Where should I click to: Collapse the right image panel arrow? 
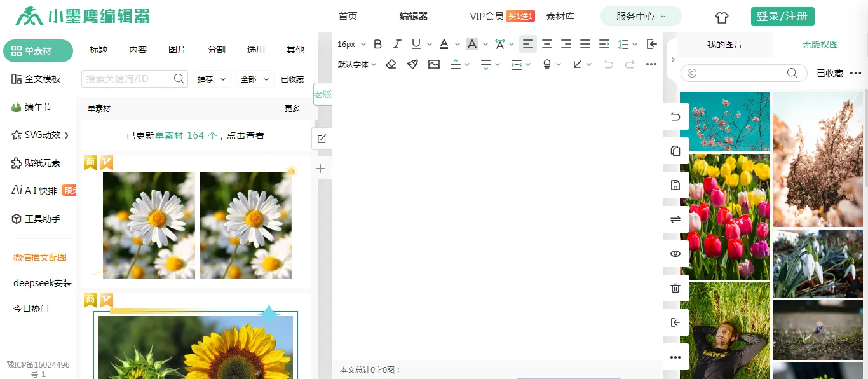pyautogui.click(x=673, y=60)
